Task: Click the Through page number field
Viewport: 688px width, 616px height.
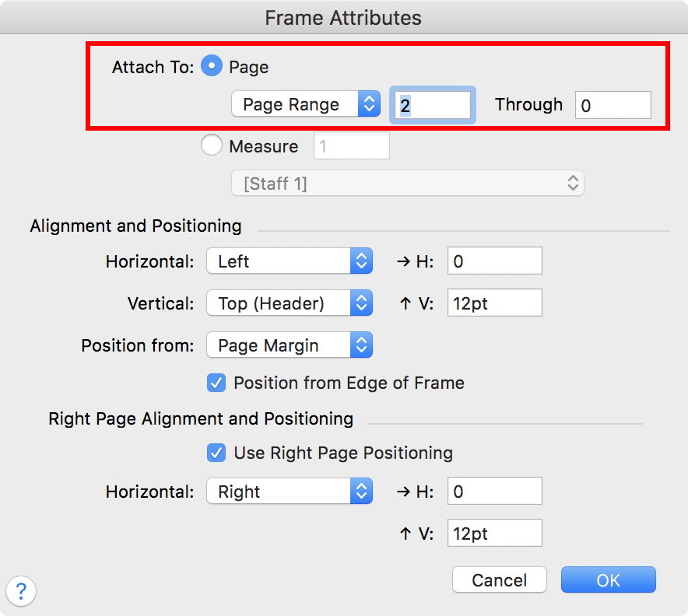Action: click(613, 105)
